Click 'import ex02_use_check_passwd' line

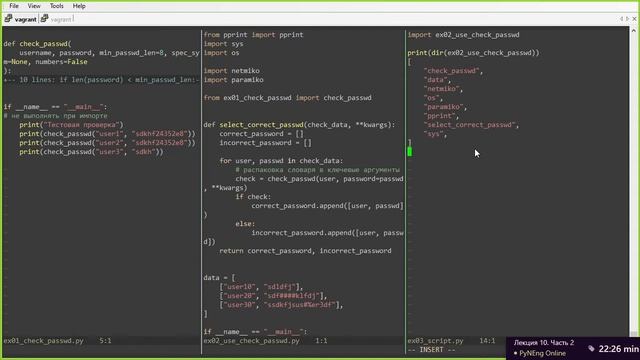pos(463,35)
